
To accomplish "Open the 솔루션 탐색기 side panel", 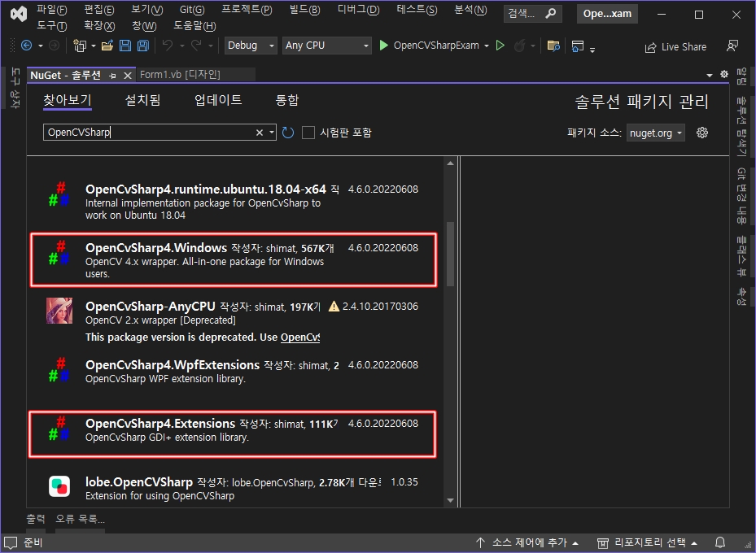I will pyautogui.click(x=741, y=126).
